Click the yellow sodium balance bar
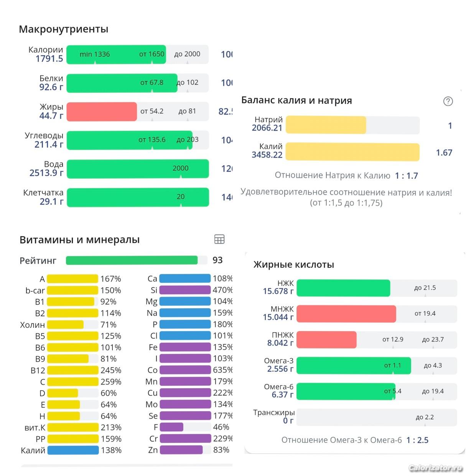This screenshot has width=471, height=476. click(x=326, y=125)
